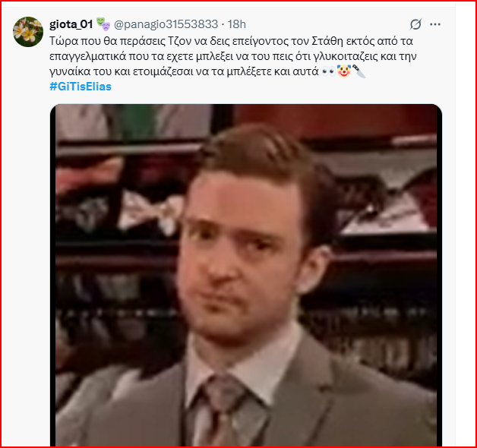The height and width of the screenshot is (448, 477).
Task: Open the @panagio31553833 handle link
Action: 166,24
